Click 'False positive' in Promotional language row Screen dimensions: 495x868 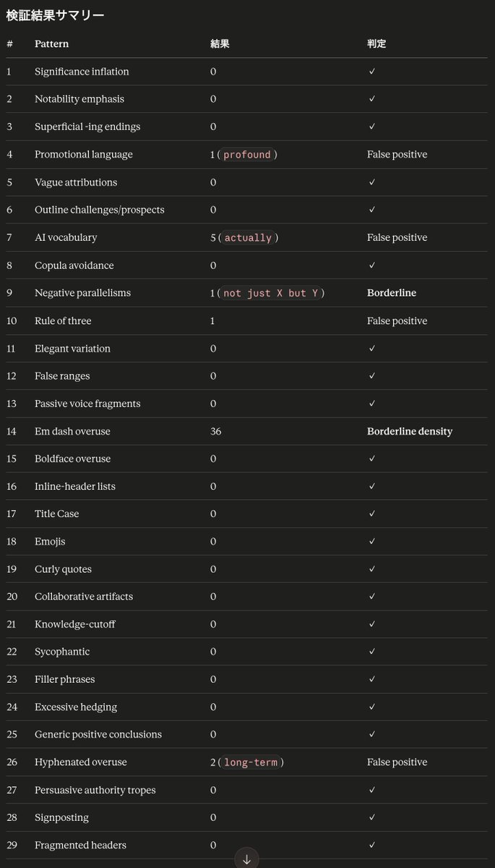click(x=397, y=155)
